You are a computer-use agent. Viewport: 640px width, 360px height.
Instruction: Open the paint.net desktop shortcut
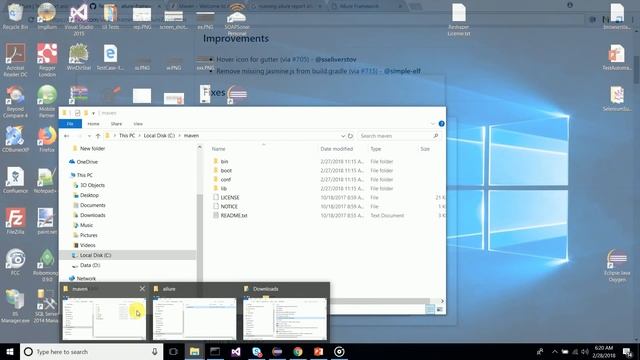[47, 221]
